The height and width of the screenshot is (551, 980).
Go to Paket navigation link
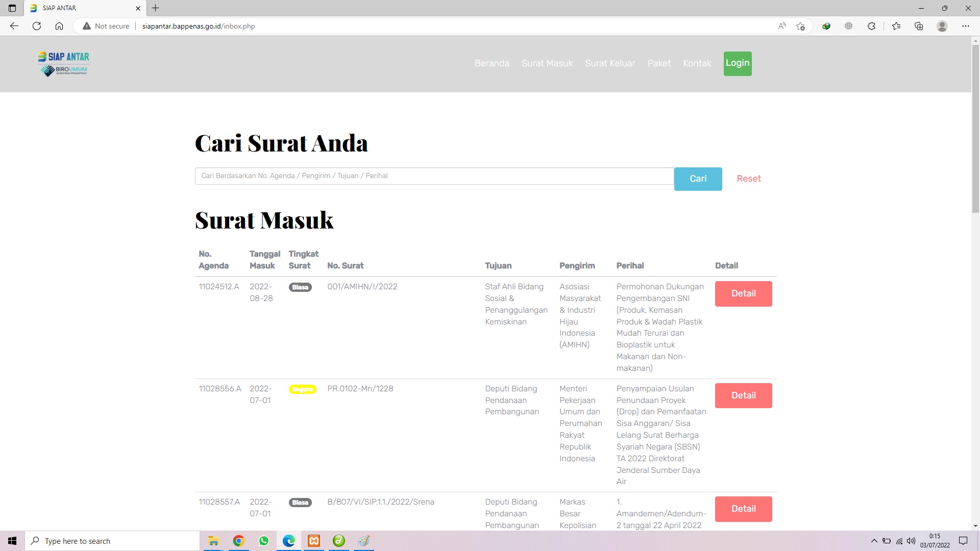(x=659, y=63)
